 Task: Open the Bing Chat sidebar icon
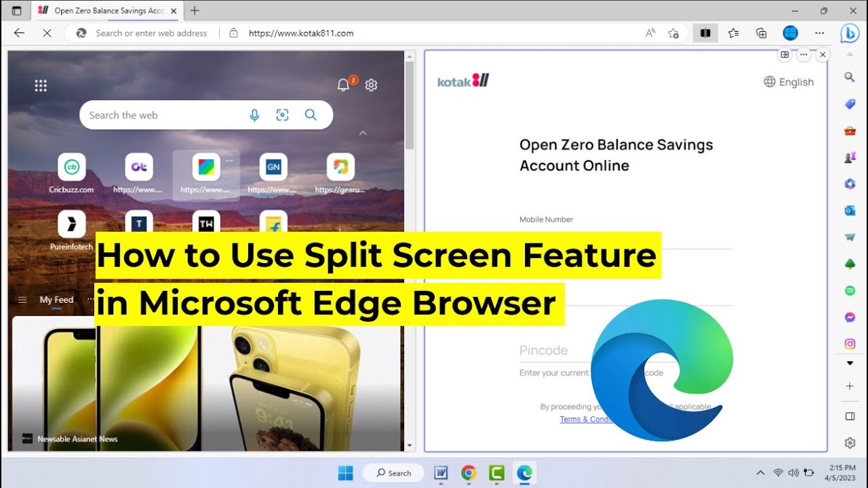850,33
